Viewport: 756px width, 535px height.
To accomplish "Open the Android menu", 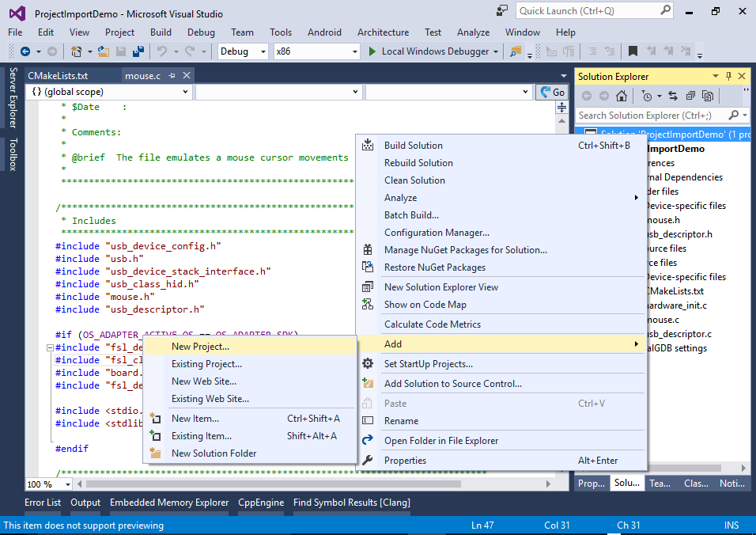I will pos(324,32).
